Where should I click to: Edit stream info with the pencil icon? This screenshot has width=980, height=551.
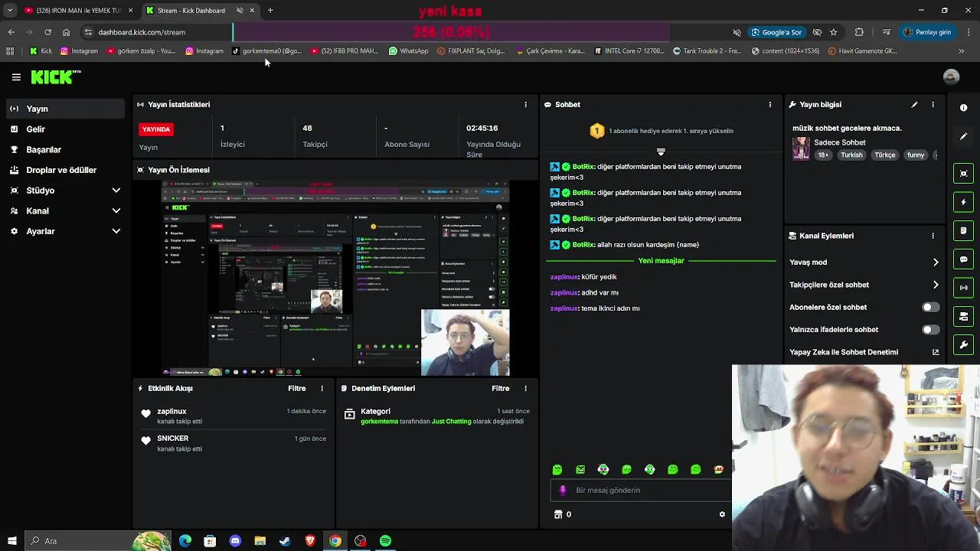tap(914, 104)
